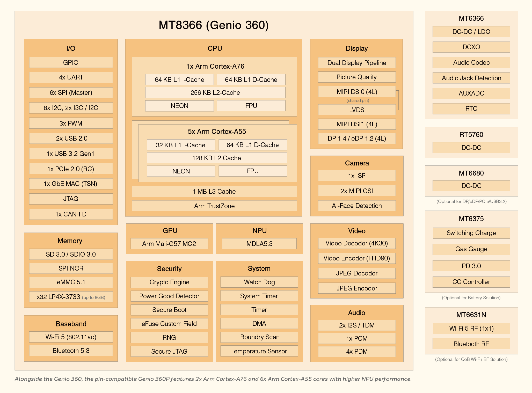The height and width of the screenshot is (393, 532).
Task: Click the Arm TrustZone block
Action: click(214, 206)
